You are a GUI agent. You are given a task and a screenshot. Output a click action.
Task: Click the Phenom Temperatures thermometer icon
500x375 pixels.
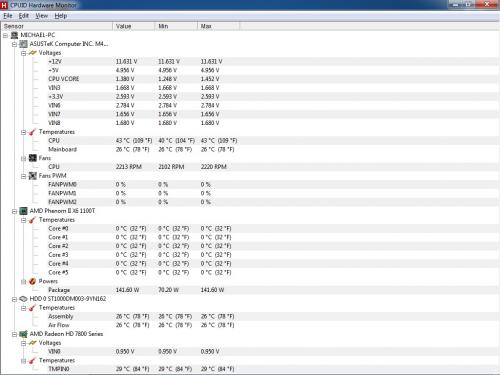click(32, 220)
